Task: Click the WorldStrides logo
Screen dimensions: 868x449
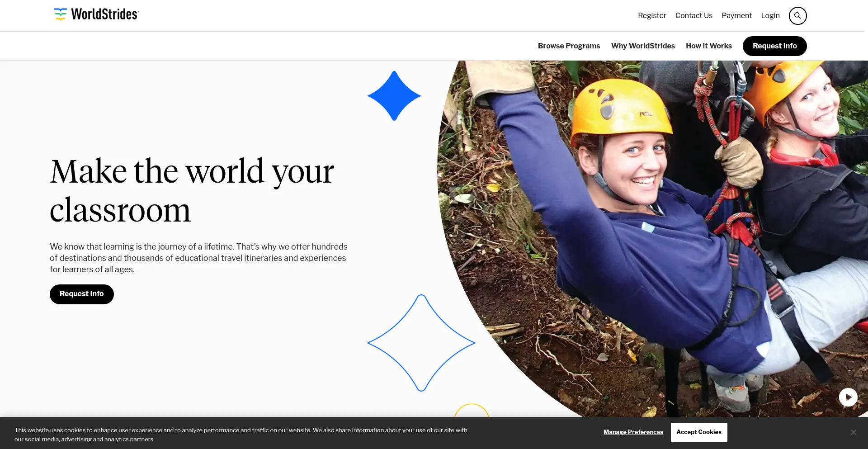Action: click(x=96, y=14)
